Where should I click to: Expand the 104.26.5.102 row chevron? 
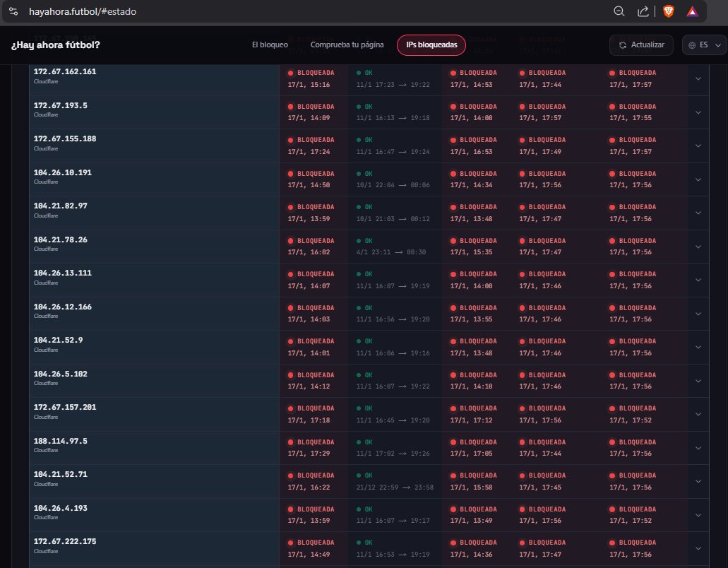698,381
